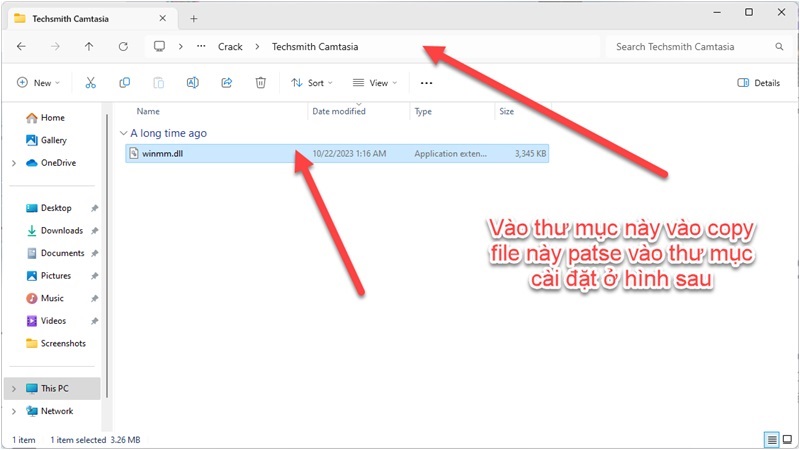Viewport: 800px width, 450px height.
Task: Unpin Music using its pin icon
Action: (x=94, y=298)
